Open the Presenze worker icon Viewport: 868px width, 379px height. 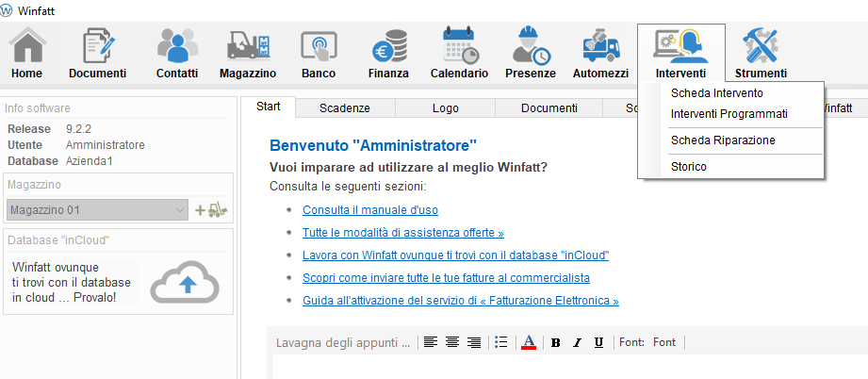tap(531, 45)
